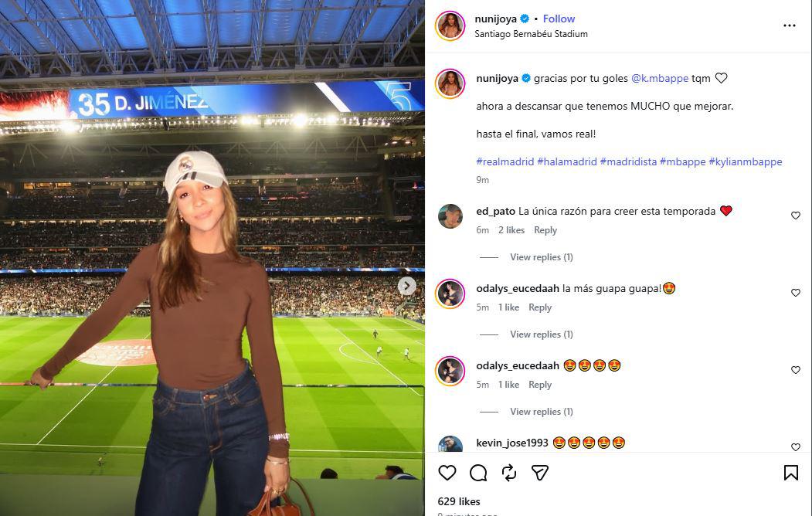Like kevin_jose1993's emoji comment
The width and height of the screenshot is (812, 516).
(x=796, y=447)
